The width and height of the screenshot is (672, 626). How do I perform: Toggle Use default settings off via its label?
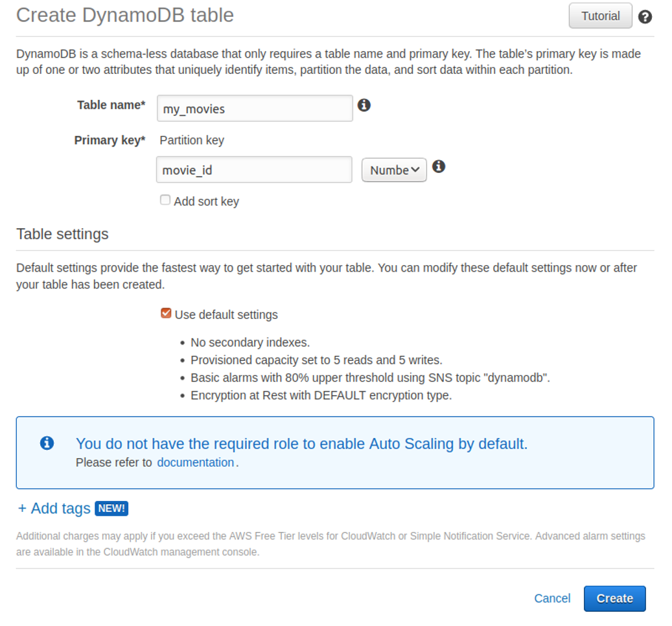coord(226,314)
